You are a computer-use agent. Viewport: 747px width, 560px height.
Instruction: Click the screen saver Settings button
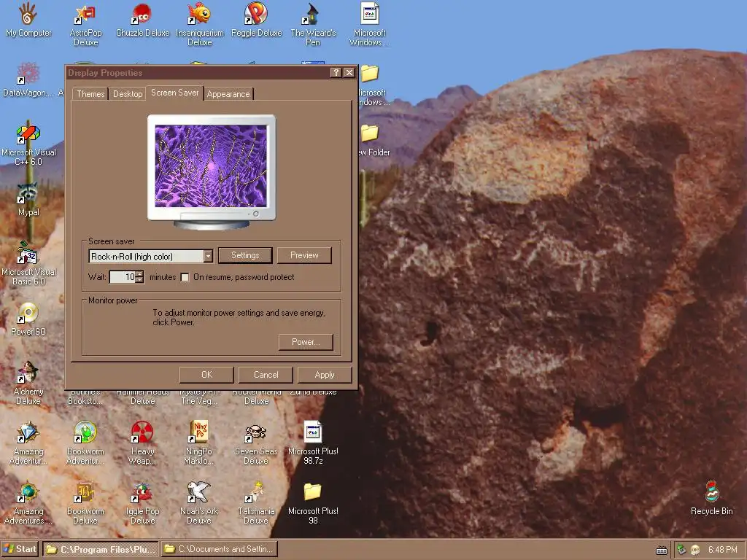click(x=245, y=255)
